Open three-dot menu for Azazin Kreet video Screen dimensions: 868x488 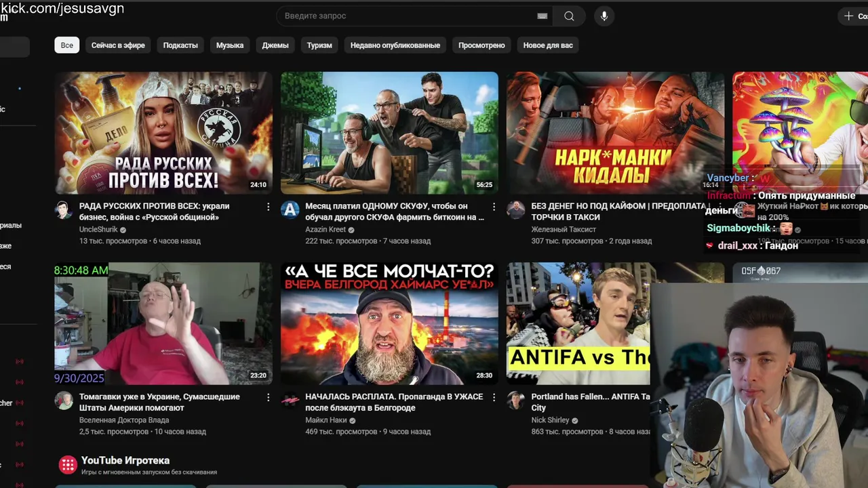pyautogui.click(x=494, y=207)
